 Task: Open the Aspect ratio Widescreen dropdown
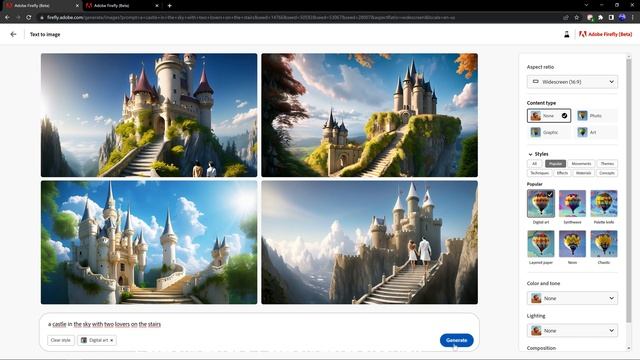(572, 82)
